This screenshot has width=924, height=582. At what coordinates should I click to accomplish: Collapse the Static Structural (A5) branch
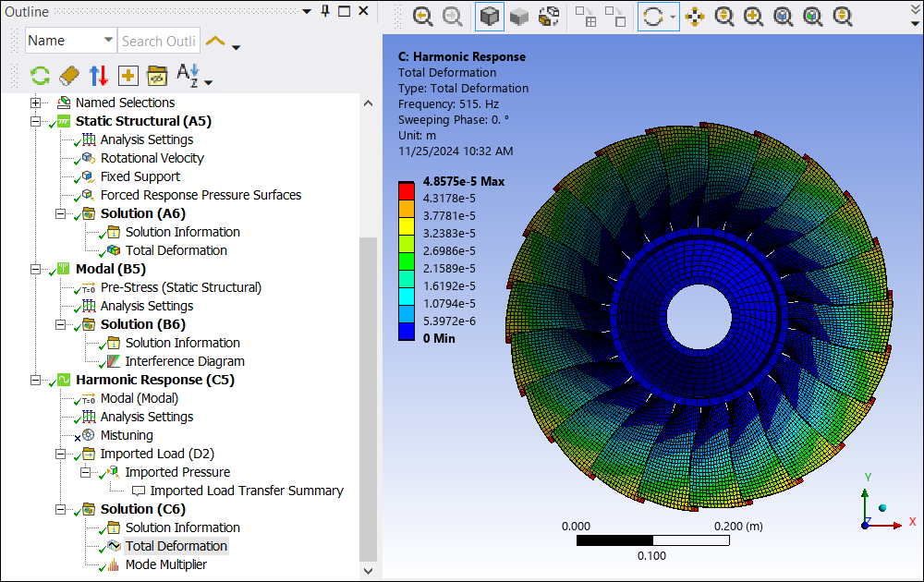(36, 121)
